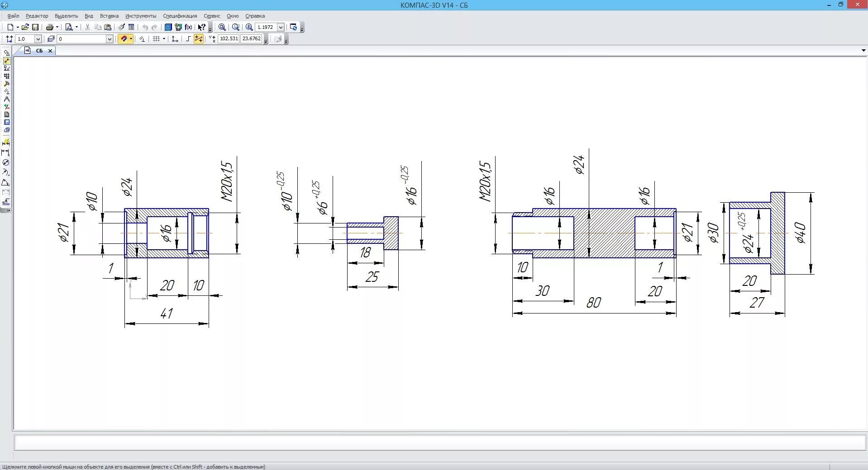Open the Вид menu
The image size is (868, 470).
[89, 16]
